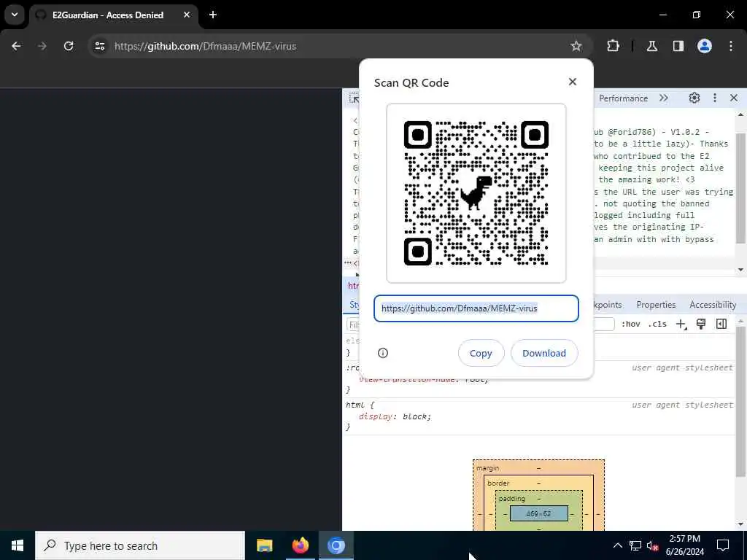Open Chrome Labs flask icon
This screenshot has width=747, height=560.
pyautogui.click(x=651, y=46)
